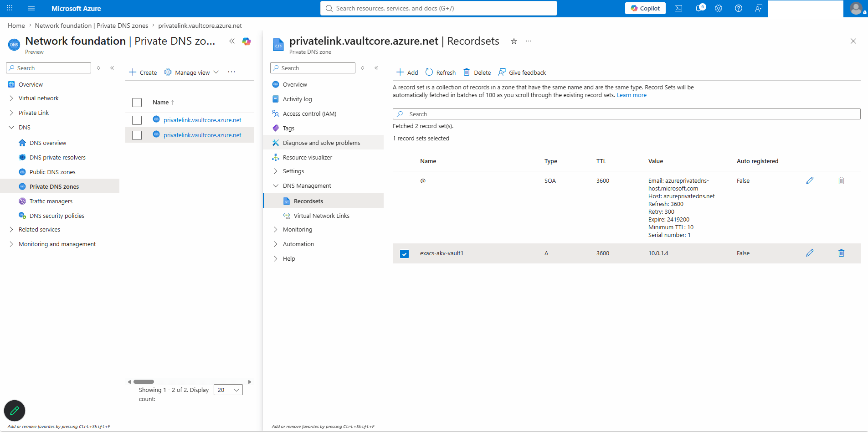The width and height of the screenshot is (868, 433).
Task: Refresh the recordsets list
Action: point(441,72)
